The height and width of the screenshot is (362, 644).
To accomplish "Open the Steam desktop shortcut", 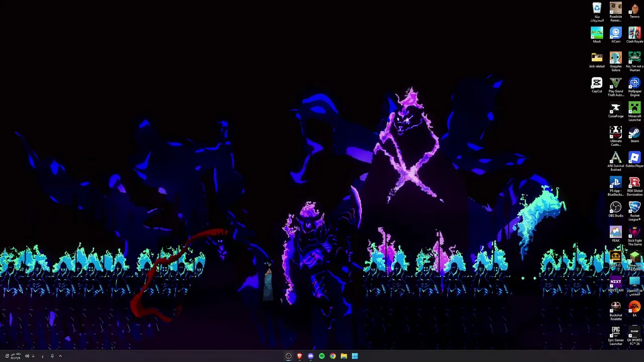I will click(634, 134).
